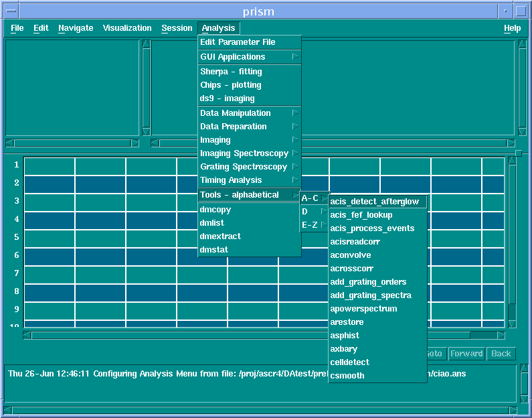
Task: Expand the Timing Analysis submenu
Action: point(250,180)
